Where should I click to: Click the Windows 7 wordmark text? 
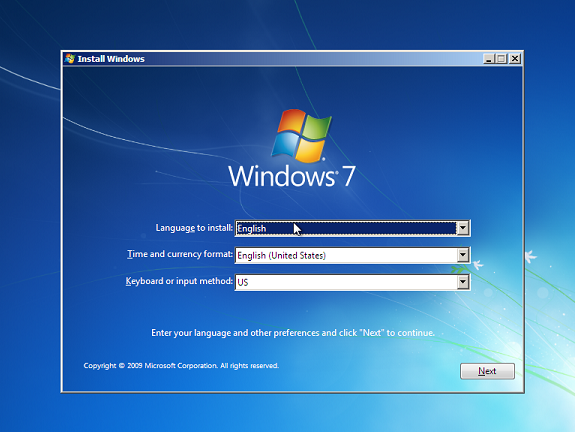(x=292, y=176)
